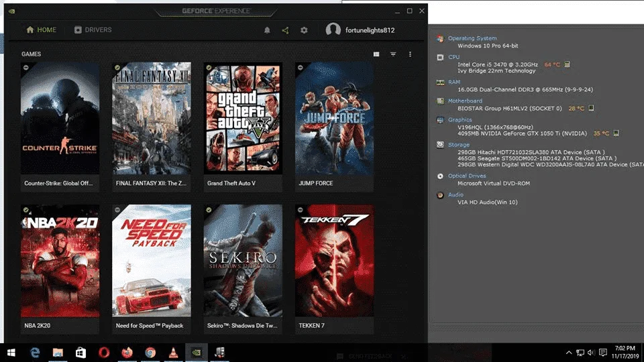Go to the HOME tab
This screenshot has height=362, width=644.
click(x=42, y=30)
